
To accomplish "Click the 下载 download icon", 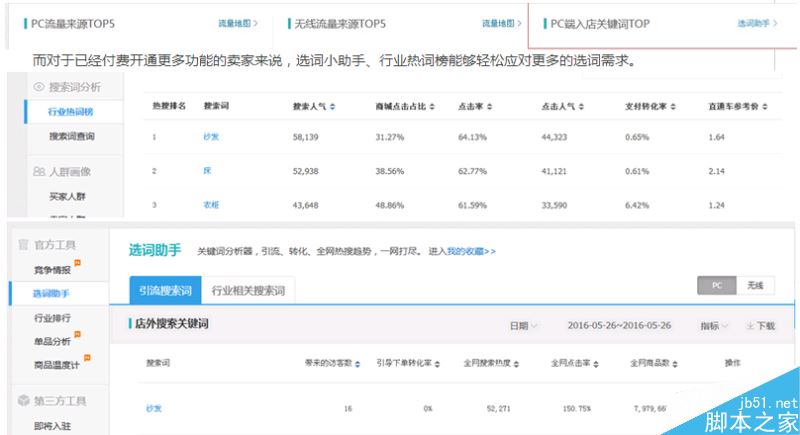I will [750, 326].
